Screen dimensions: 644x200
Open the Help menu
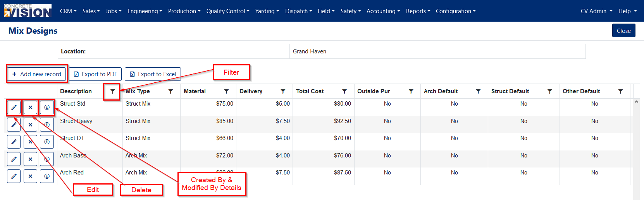pos(628,11)
